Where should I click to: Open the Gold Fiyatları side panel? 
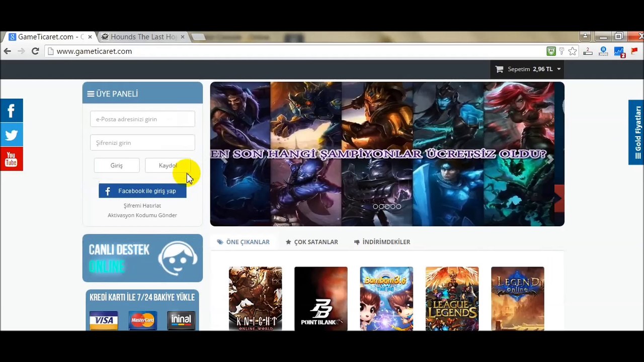[636, 132]
